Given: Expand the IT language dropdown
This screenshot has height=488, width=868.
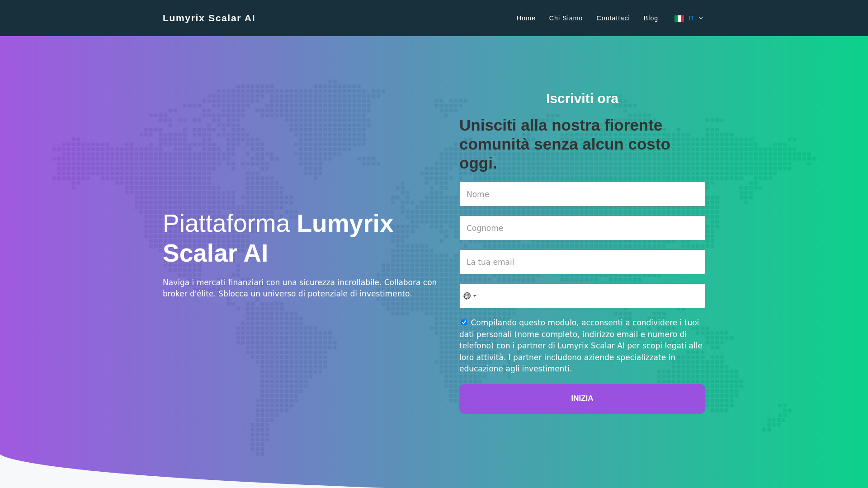Looking at the screenshot, I should [x=689, y=18].
